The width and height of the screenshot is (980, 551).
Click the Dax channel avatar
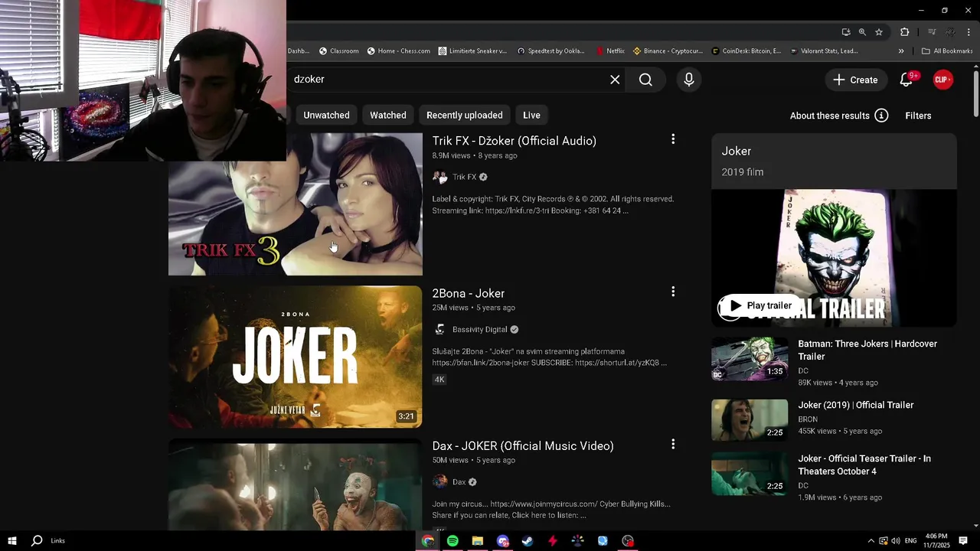pyautogui.click(x=440, y=481)
